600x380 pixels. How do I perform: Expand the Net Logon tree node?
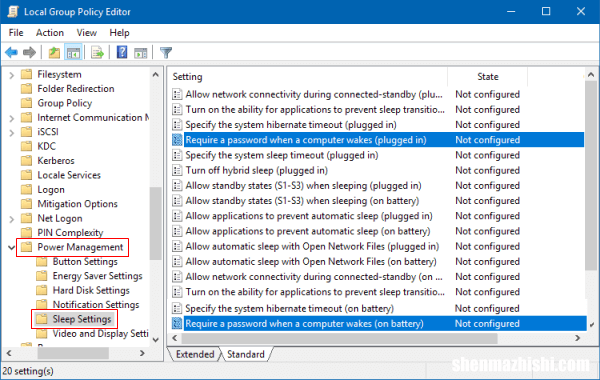(x=11, y=219)
